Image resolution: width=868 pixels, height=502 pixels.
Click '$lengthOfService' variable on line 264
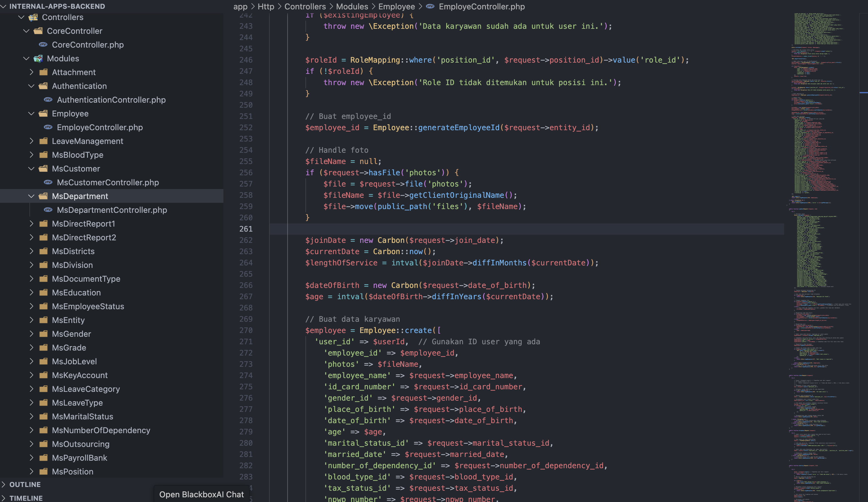(x=341, y=263)
